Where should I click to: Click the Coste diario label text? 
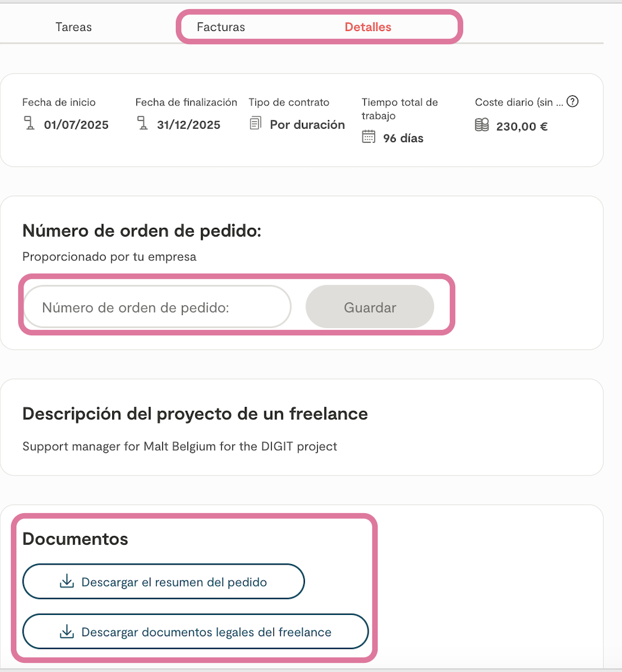pos(519,102)
